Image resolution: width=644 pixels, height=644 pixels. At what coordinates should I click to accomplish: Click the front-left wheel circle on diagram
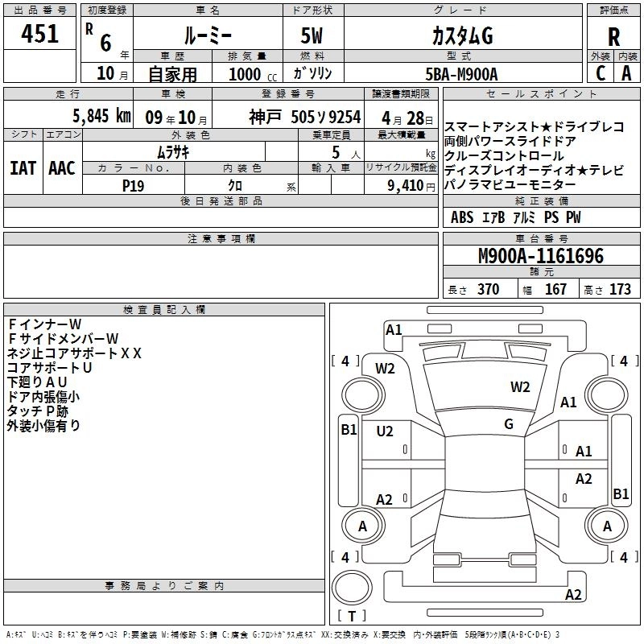(x=363, y=395)
